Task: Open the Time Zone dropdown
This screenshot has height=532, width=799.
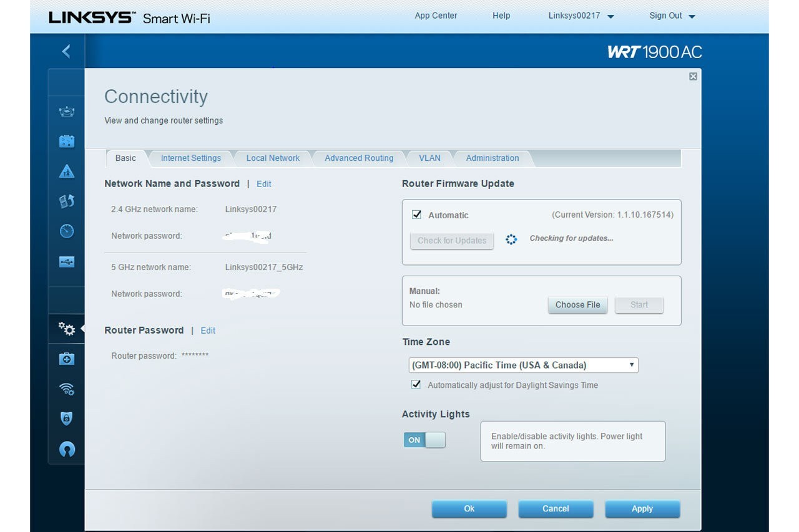Action: pyautogui.click(x=523, y=365)
